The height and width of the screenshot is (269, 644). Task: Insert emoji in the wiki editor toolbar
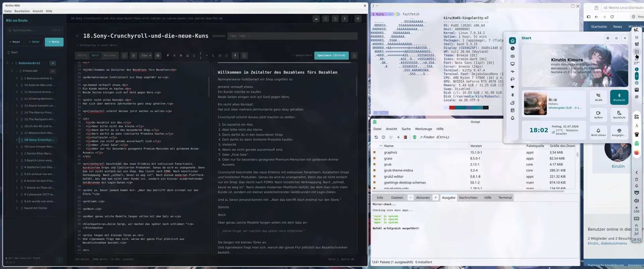coord(158,55)
